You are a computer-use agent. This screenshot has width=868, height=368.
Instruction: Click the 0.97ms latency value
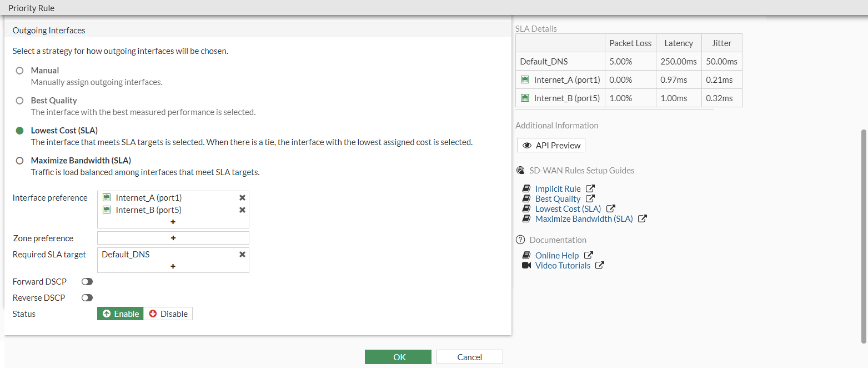click(x=674, y=80)
